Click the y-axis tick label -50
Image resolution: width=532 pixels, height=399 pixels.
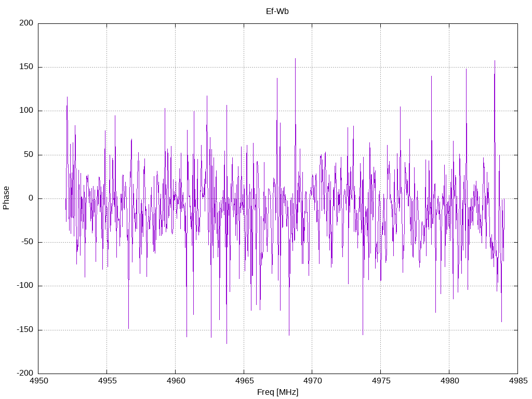click(x=28, y=242)
